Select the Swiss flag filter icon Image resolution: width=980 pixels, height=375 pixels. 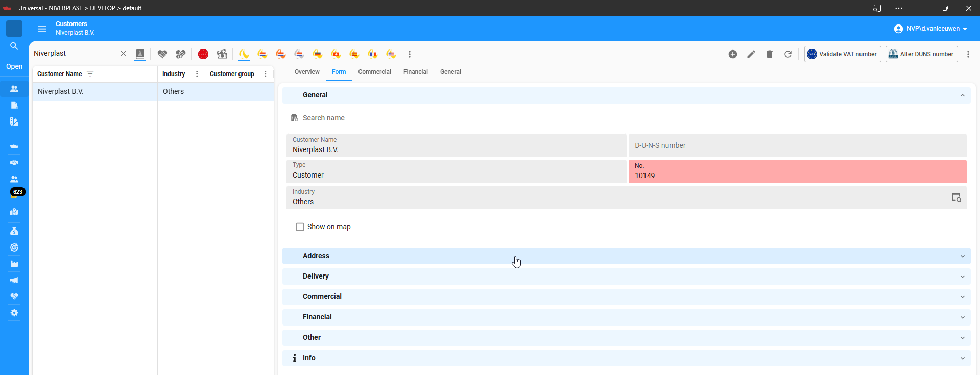(x=336, y=54)
